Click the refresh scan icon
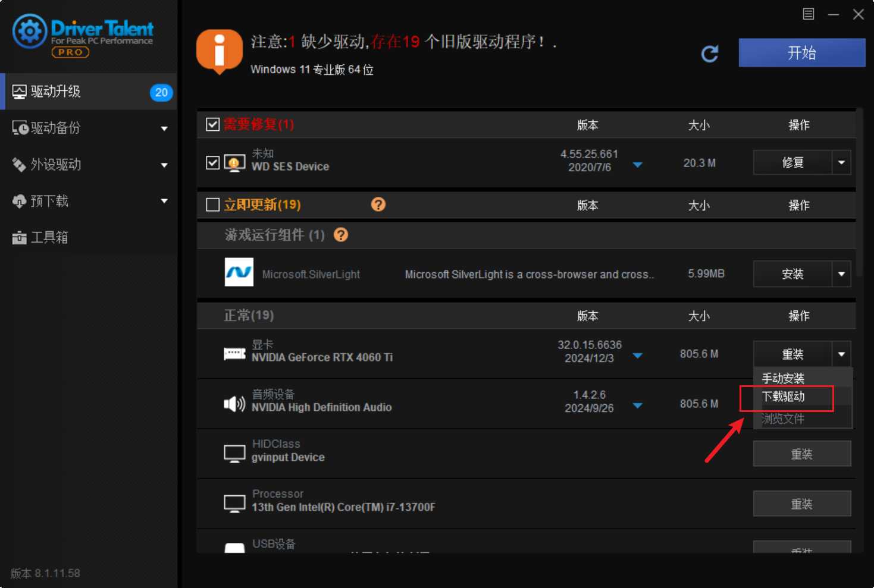The width and height of the screenshot is (874, 588). click(x=710, y=54)
